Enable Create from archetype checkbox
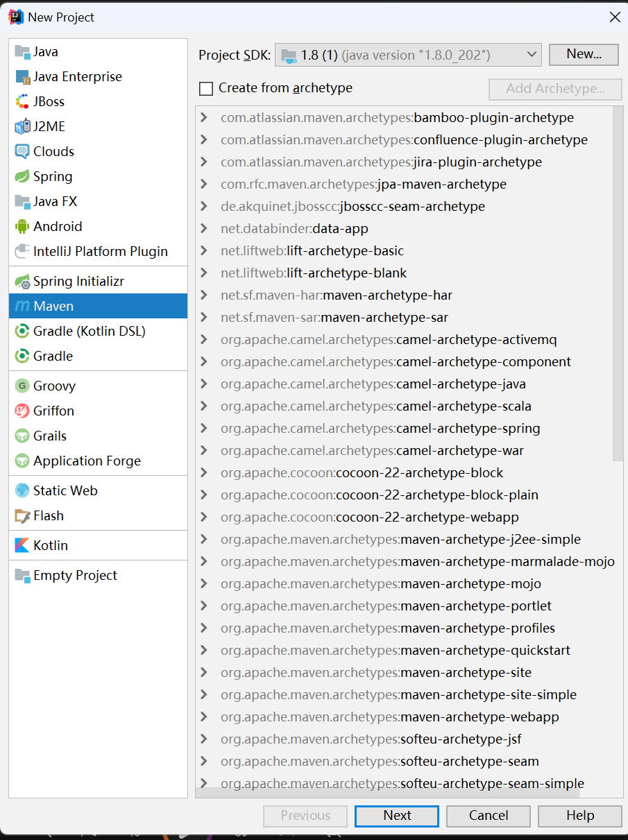Screen dimensions: 628x840 tap(206, 89)
